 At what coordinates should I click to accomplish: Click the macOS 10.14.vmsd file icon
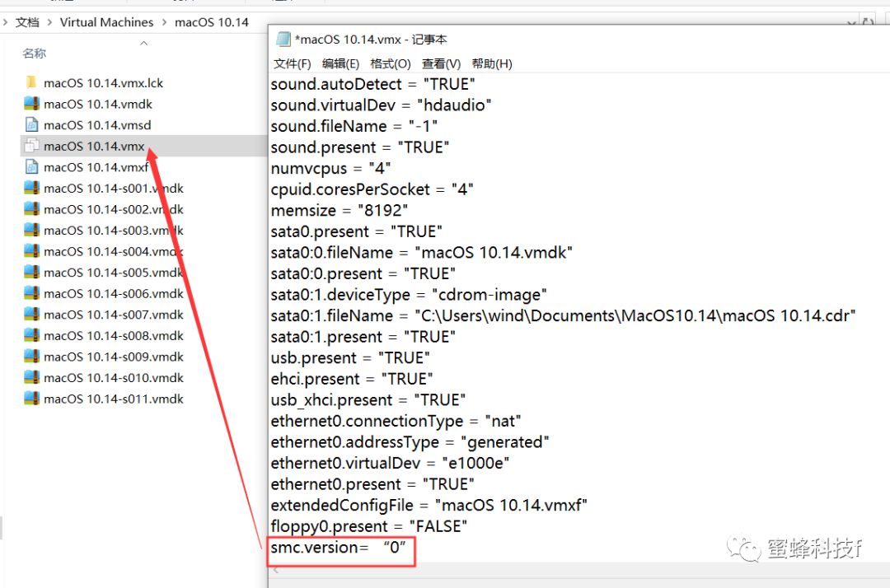31,124
